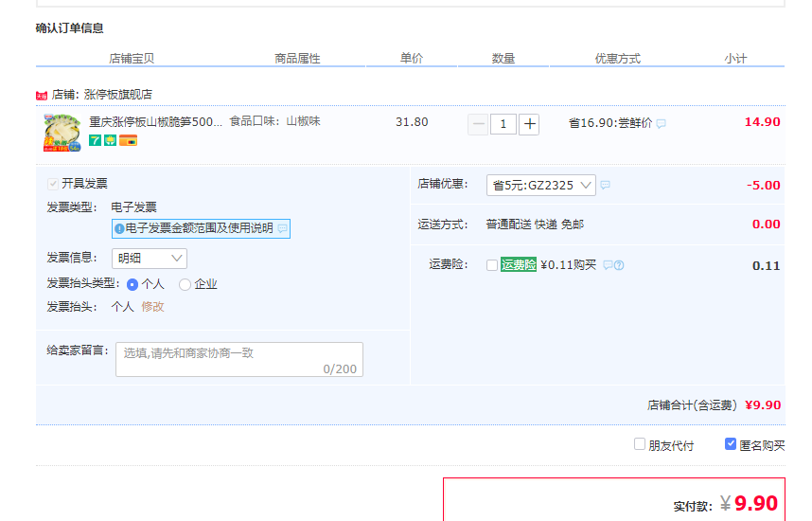
Task: Click the shipping fee value 0.00
Action: coord(767,224)
